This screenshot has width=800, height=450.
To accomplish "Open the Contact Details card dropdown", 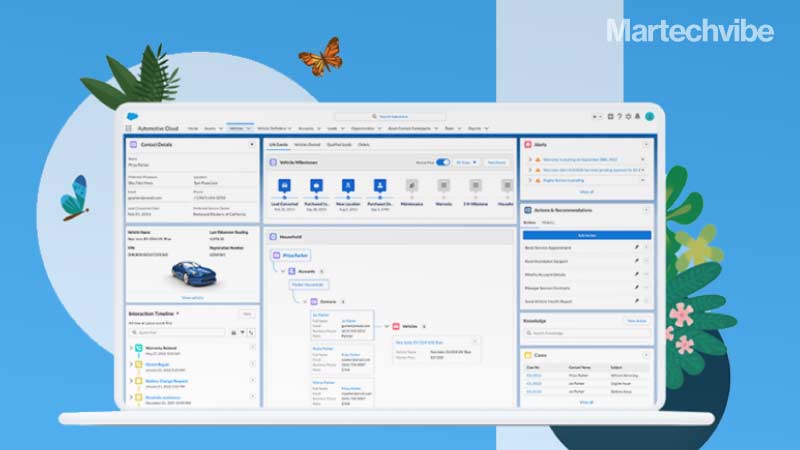I will pos(252,145).
